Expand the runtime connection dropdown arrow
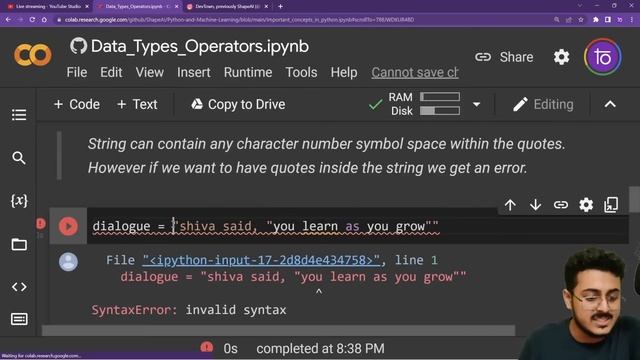This screenshot has width=640, height=360. tap(476, 104)
